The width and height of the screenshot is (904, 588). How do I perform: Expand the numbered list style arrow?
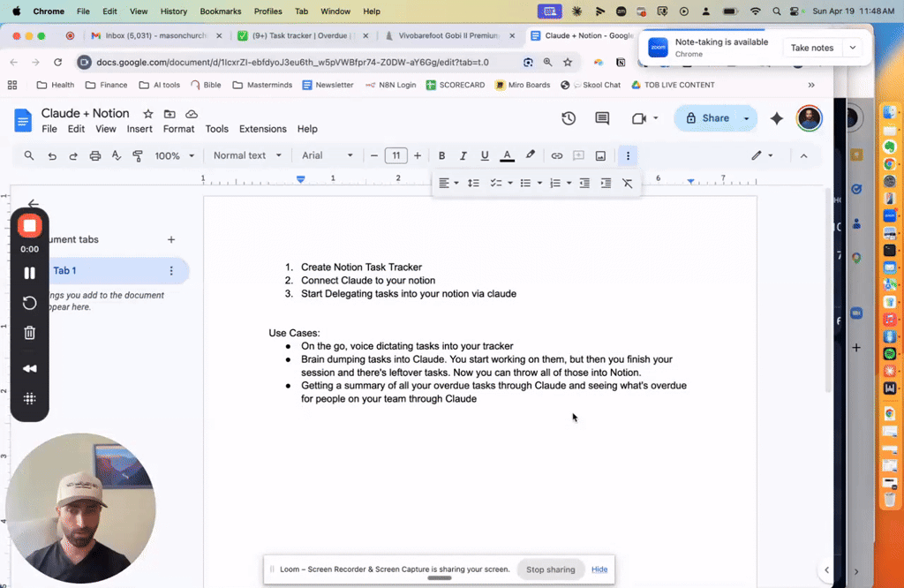[x=569, y=184]
